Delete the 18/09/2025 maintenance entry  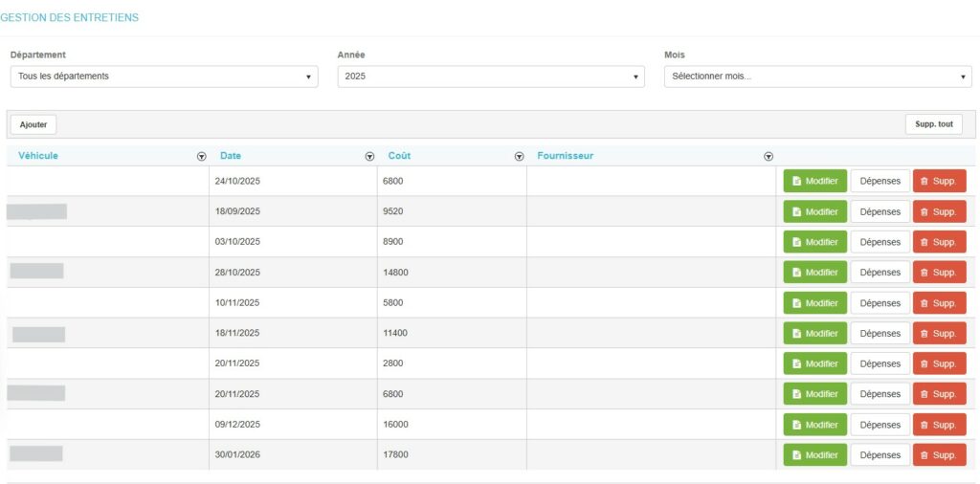939,211
